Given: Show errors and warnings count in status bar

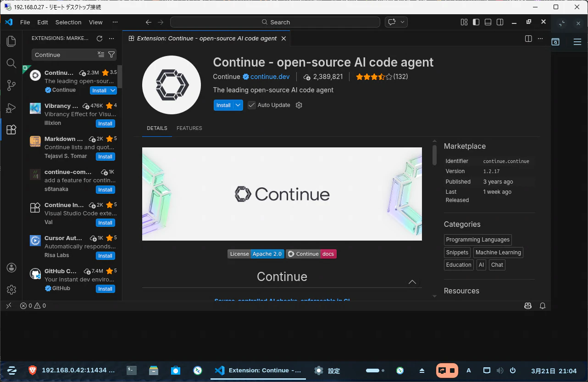Looking at the screenshot, I should pos(33,305).
